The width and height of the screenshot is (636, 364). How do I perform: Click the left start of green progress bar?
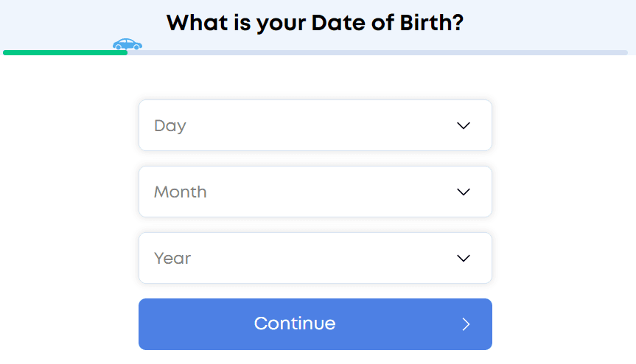6,53
